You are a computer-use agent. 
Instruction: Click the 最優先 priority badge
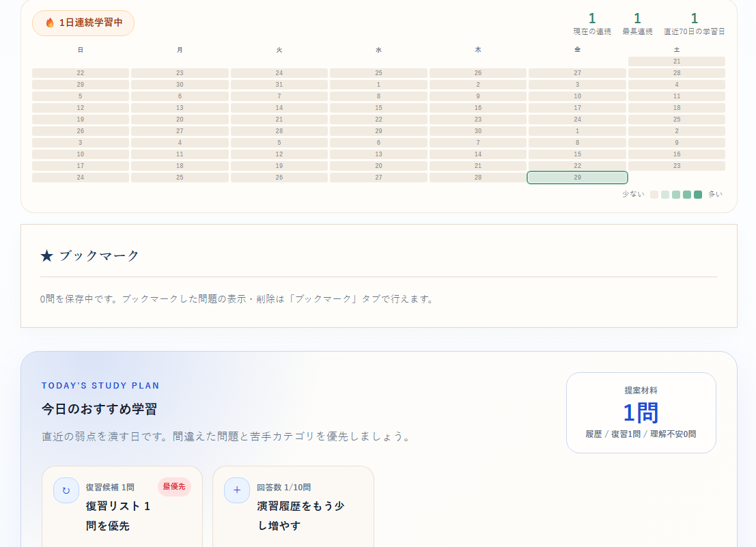[x=174, y=487]
